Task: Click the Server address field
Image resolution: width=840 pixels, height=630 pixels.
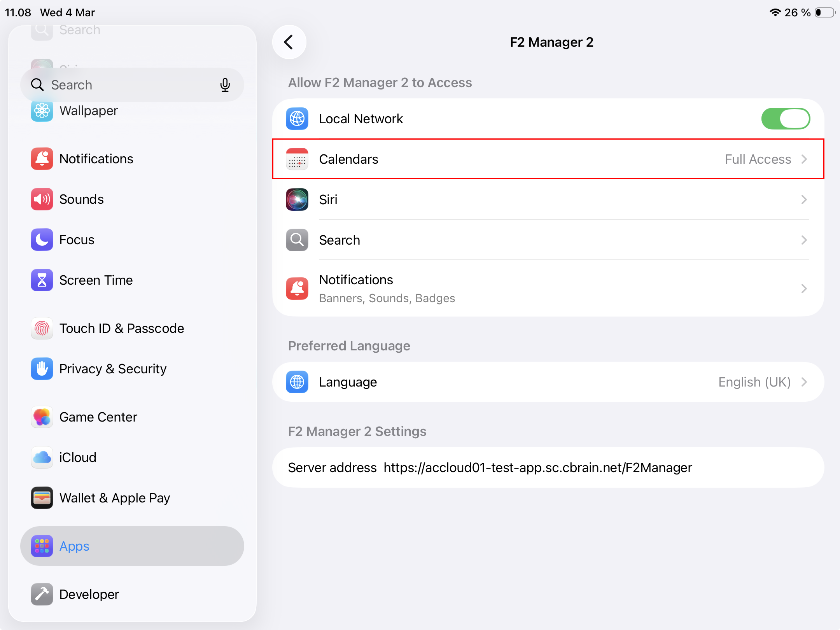Action: coord(548,467)
